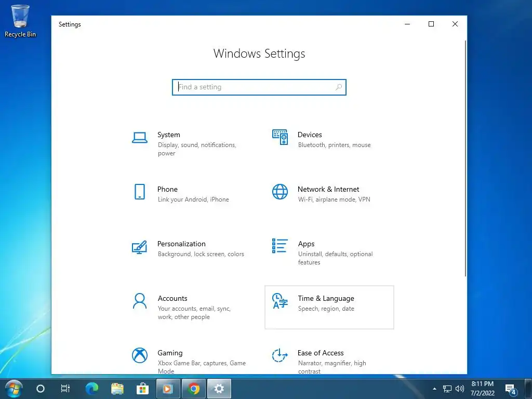Minimize the Settings window
Viewport: 532px width, 399px height.
tap(407, 24)
